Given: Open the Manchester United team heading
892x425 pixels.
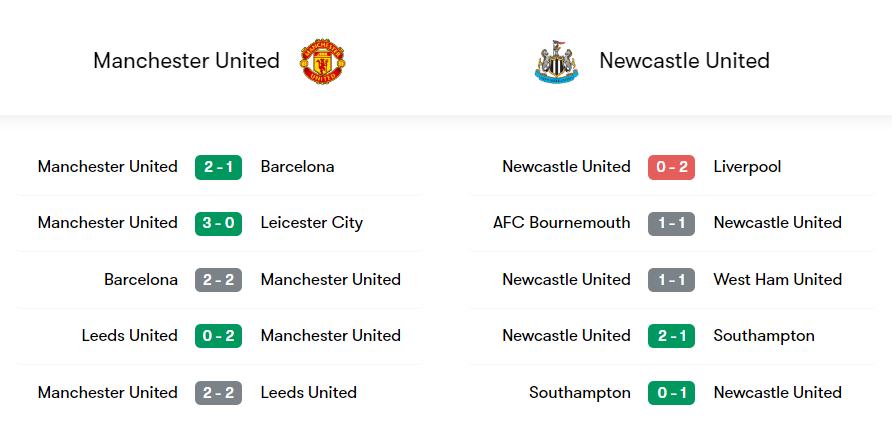Looking at the screenshot, I should coord(186,61).
